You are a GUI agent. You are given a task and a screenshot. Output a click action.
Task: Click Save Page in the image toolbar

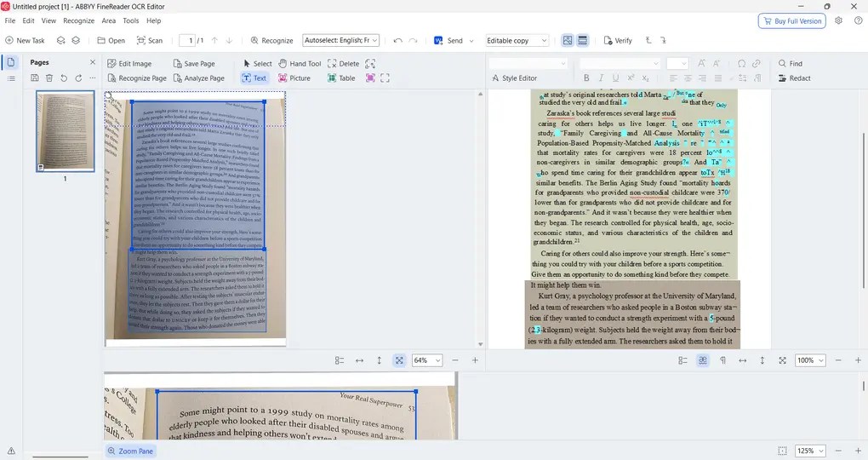tap(194, 64)
